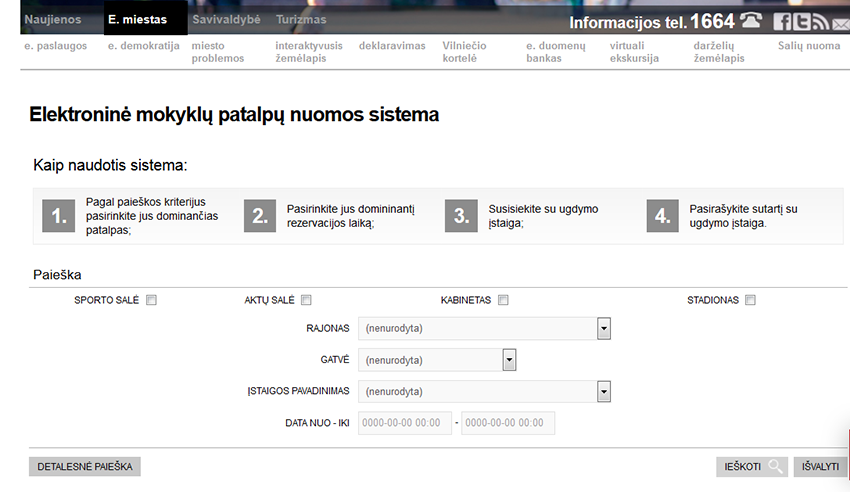Open deklaravimas submenu item
Screen dimensions: 850x492
pos(392,46)
